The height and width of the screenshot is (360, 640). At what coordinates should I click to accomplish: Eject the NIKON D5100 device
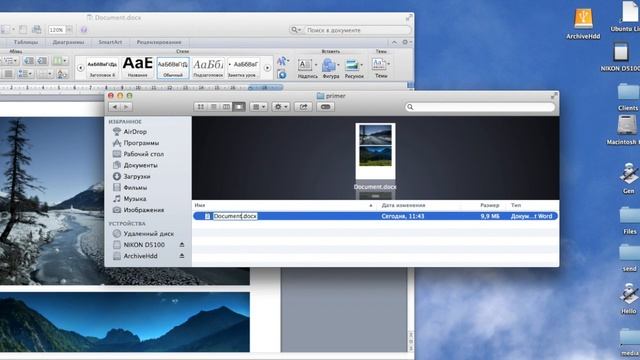tap(182, 245)
